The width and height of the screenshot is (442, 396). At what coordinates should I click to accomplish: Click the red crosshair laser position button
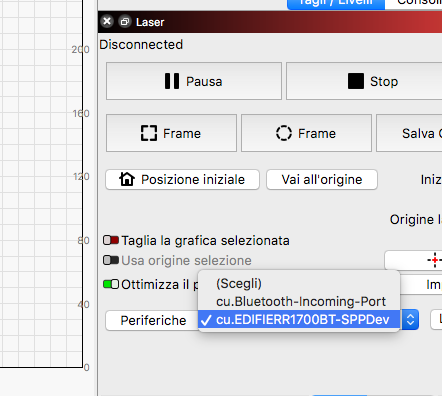point(413,260)
